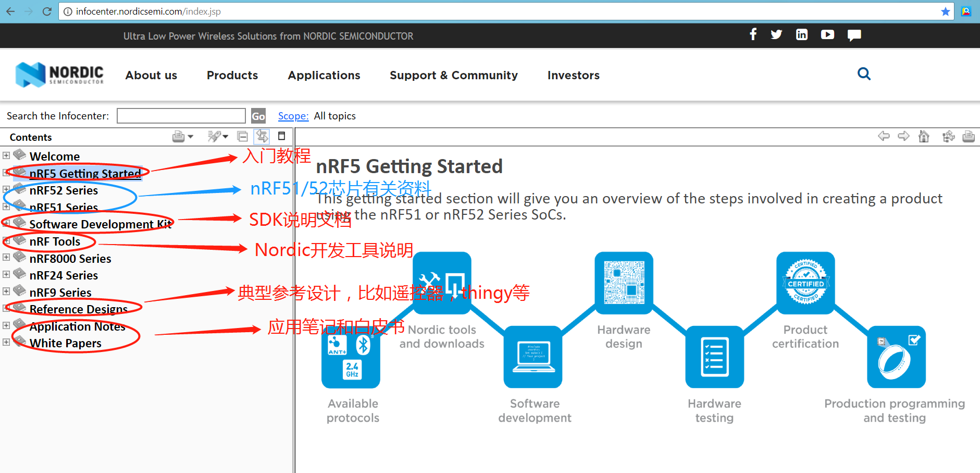Select nRF5 Getting Started topic
980x473 pixels.
pos(85,173)
